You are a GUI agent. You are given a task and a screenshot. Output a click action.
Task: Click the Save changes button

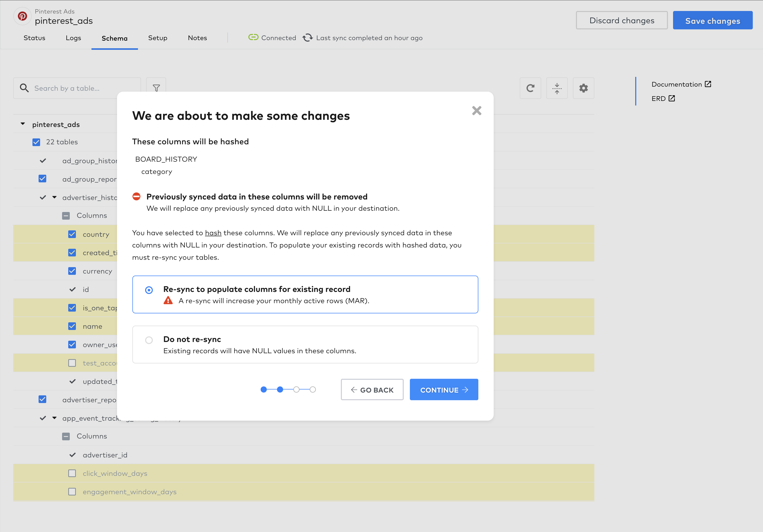[712, 20]
